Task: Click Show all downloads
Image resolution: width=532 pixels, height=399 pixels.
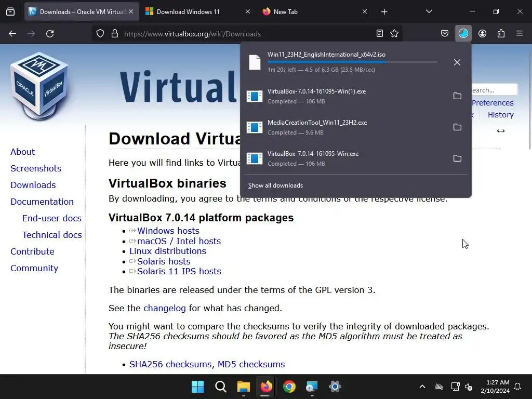Action: pos(275,185)
